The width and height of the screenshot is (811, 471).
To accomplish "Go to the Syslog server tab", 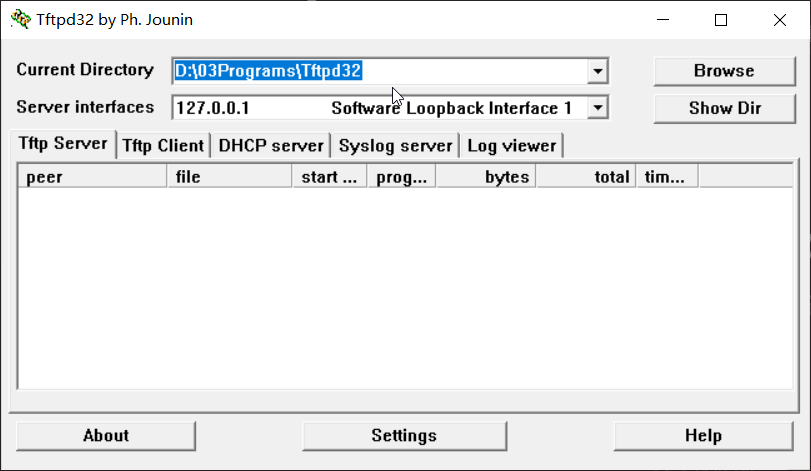I will point(396,146).
